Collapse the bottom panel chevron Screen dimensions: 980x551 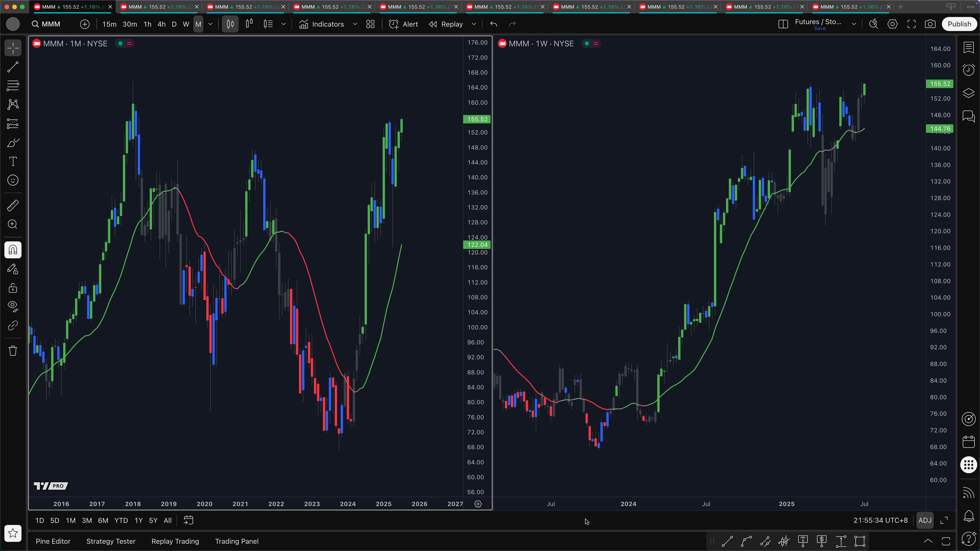[x=928, y=541]
